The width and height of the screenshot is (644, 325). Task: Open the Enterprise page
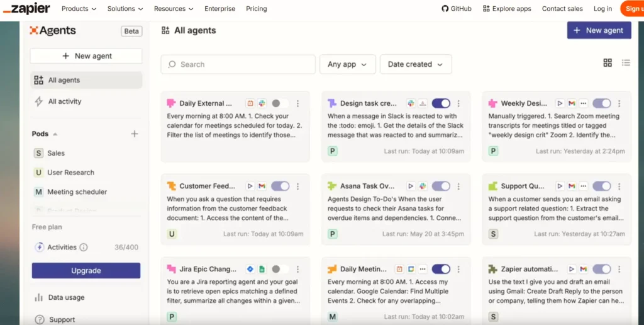click(x=219, y=9)
